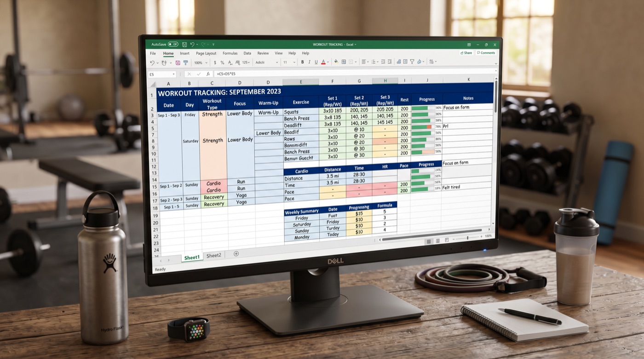644x359 pixels.
Task: Switch to the Review tab
Action: point(263,53)
